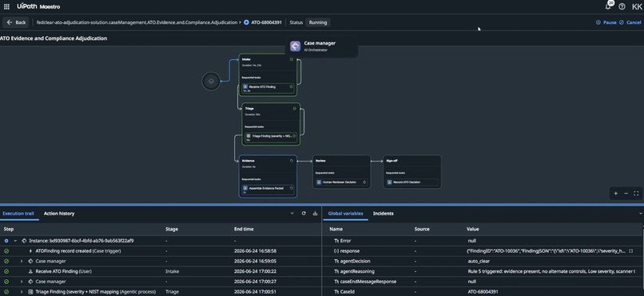Select the Error variable name
644x296 pixels.
pyautogui.click(x=345, y=241)
